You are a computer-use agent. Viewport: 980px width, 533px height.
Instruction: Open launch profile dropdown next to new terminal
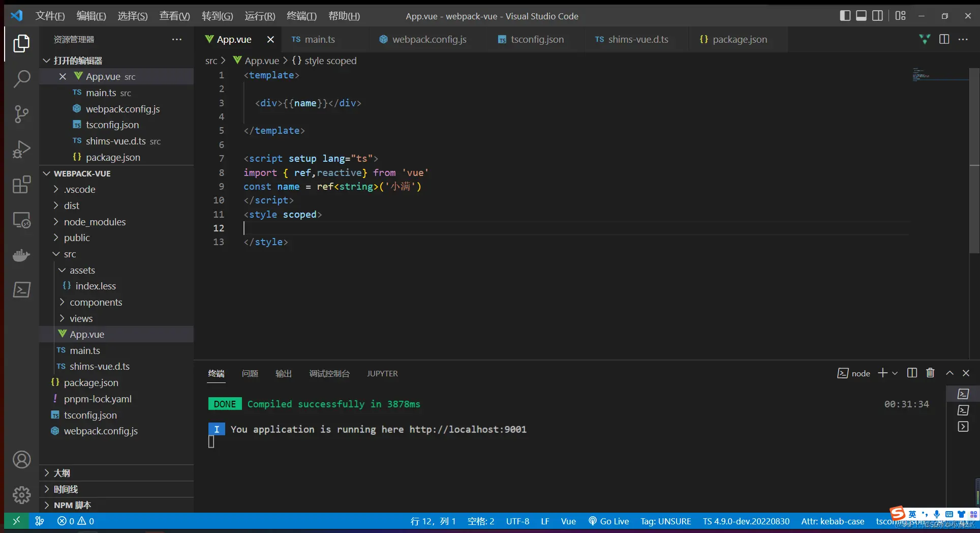(895, 373)
